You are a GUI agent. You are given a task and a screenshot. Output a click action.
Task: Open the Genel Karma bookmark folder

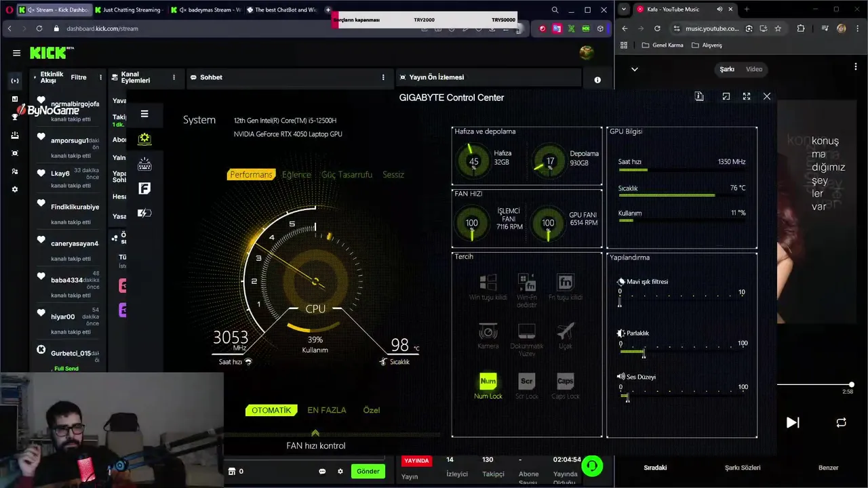tap(663, 45)
